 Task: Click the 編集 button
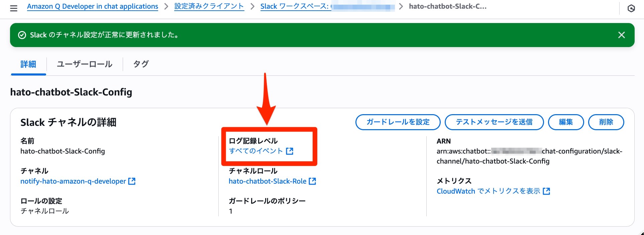coord(566,122)
